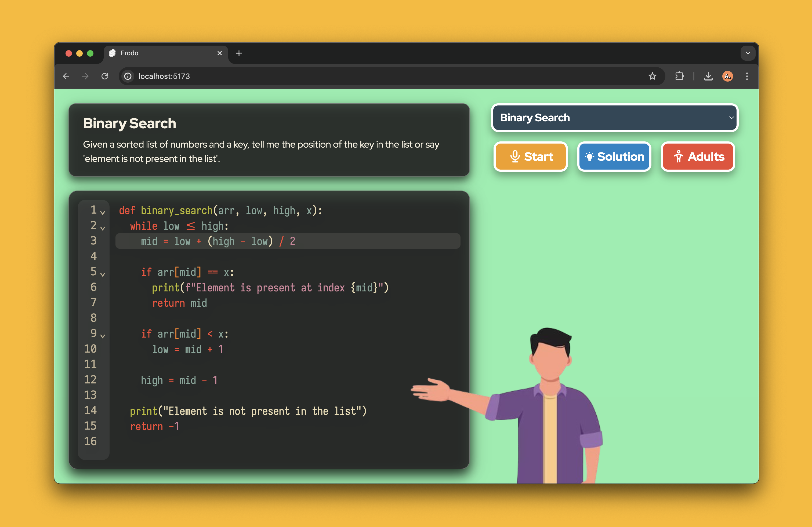Click the microphone Start button
812x527 pixels.
(x=531, y=157)
